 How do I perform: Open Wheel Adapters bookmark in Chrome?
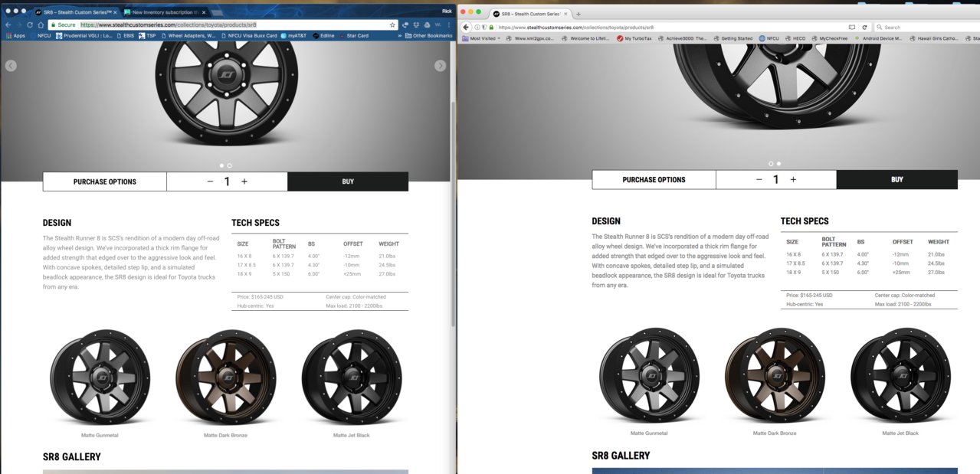tap(188, 35)
